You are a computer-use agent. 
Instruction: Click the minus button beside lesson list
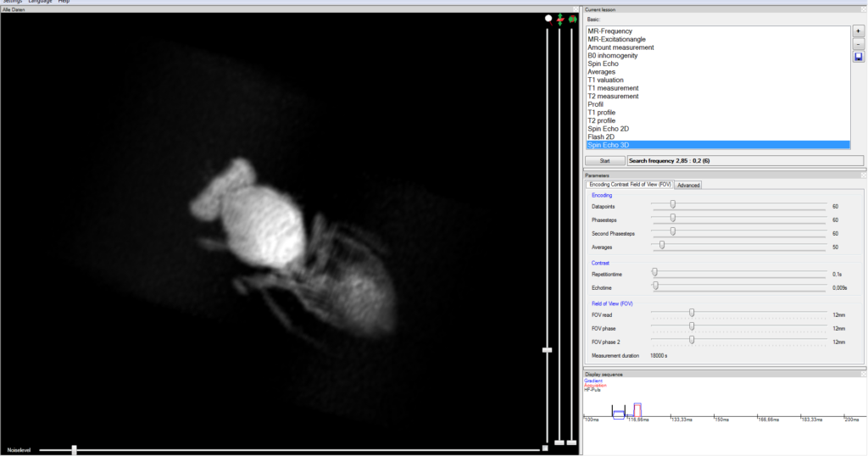(x=859, y=44)
